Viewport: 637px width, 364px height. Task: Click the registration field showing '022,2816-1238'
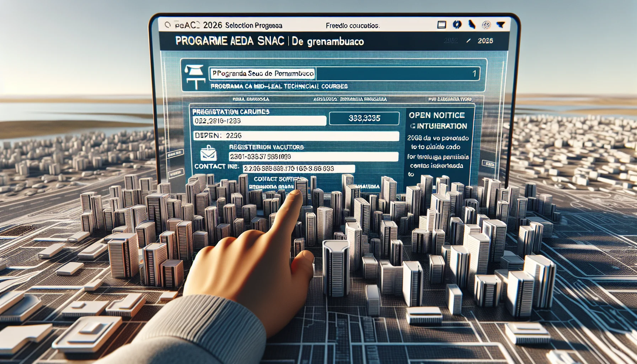tap(259, 121)
